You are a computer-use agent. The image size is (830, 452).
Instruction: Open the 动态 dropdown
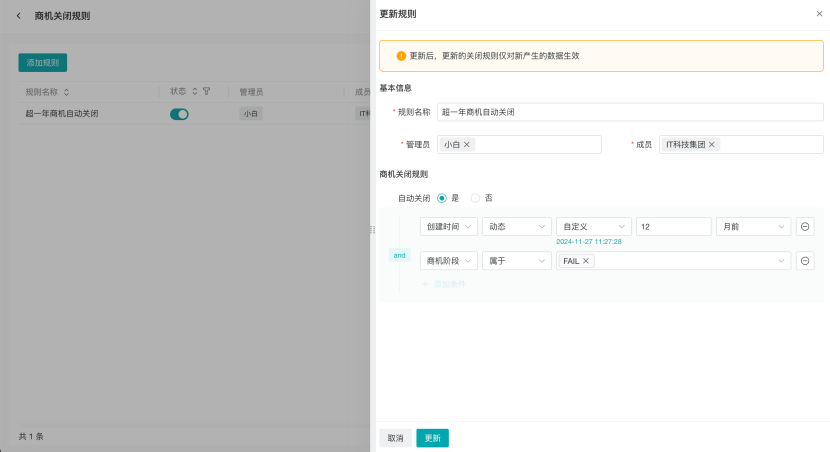point(517,227)
